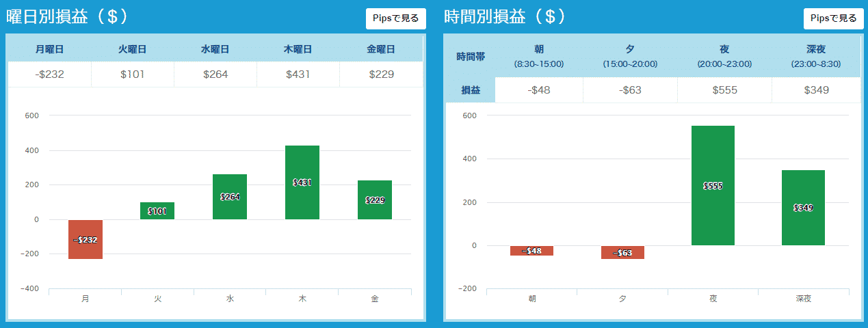This screenshot has width=868, height=328.
Task: Click 'Pipsで見る' button in 曜日別損益 panel
Action: [x=396, y=18]
